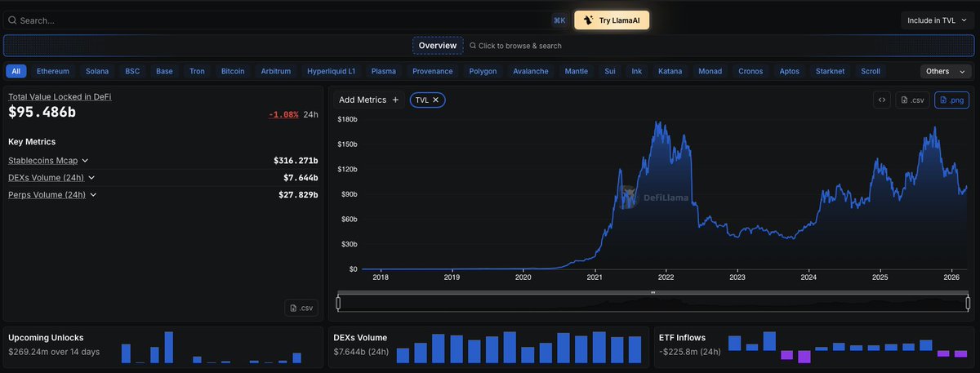This screenshot has width=980, height=373.
Task: Filter by Polygon chain
Action: point(483,71)
